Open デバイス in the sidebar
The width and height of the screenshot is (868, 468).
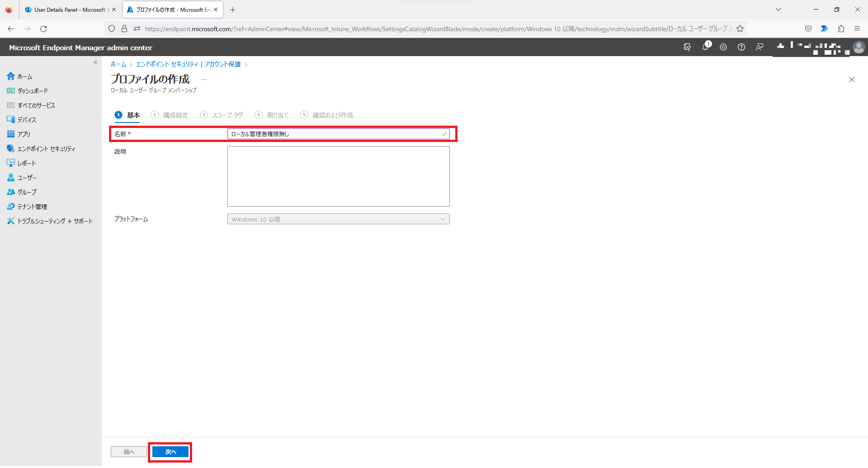click(x=21, y=120)
